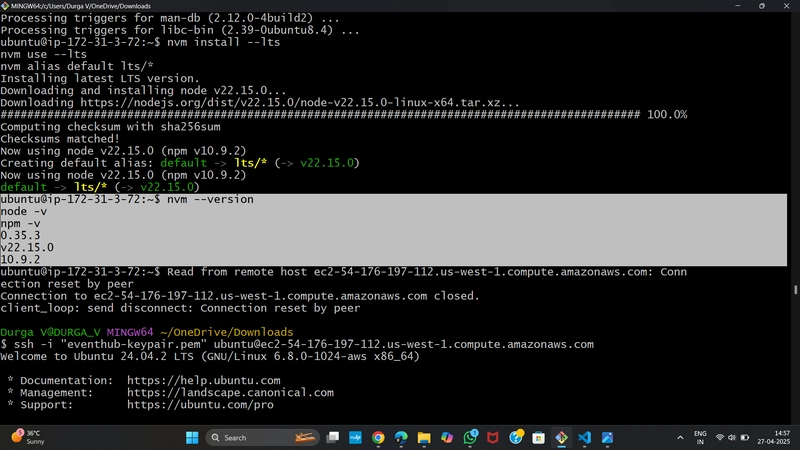Screen dimensions: 800x450
Task: Click the 'Installing latest LTS version.' line
Action: click(100, 79)
